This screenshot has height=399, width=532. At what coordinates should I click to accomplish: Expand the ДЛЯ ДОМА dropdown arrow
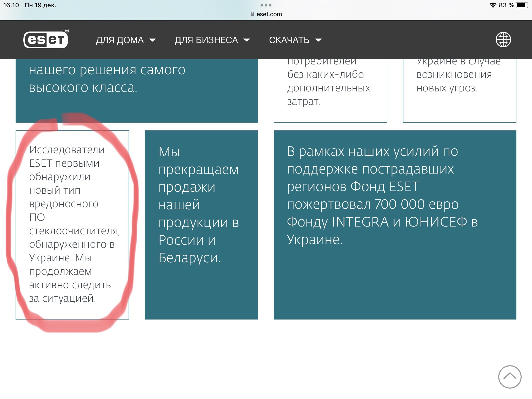tap(152, 40)
